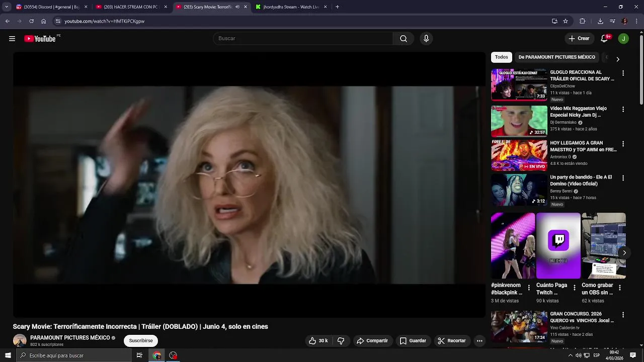Open Windows Start menu
This screenshot has width=644, height=362.
8,355
